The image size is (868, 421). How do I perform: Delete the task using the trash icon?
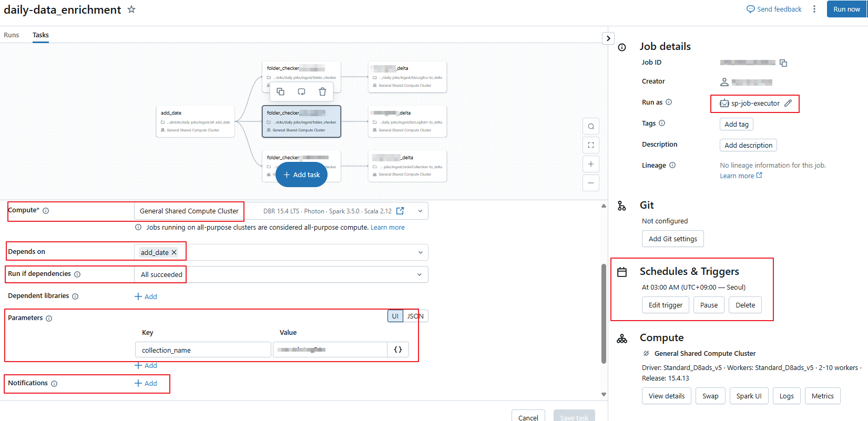click(x=322, y=91)
